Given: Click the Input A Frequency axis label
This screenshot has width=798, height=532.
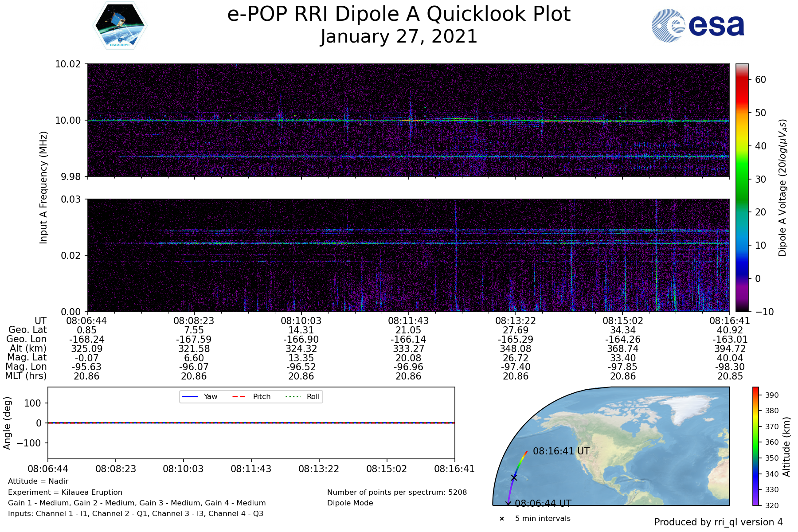Looking at the screenshot, I should (43, 188).
